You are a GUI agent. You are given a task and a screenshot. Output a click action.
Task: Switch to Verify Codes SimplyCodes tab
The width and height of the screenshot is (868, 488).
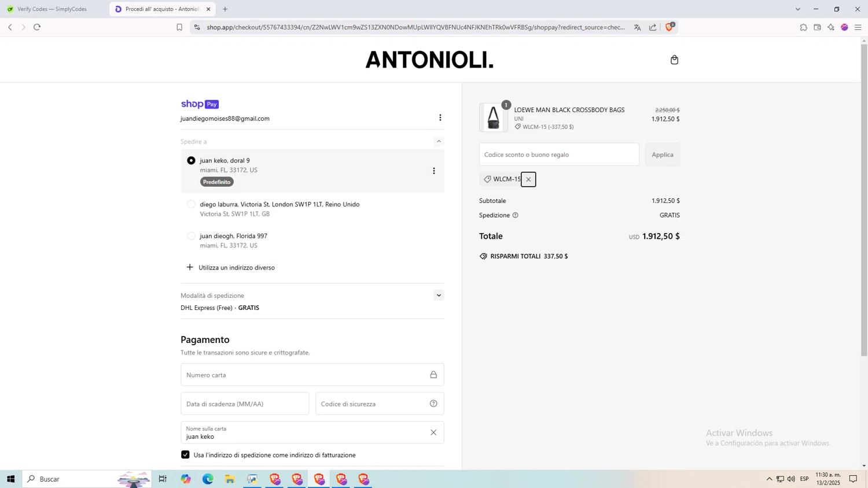pyautogui.click(x=53, y=9)
